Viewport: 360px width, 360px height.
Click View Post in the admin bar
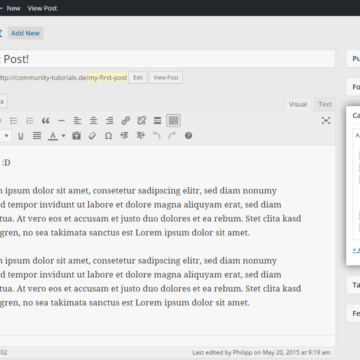(42, 8)
